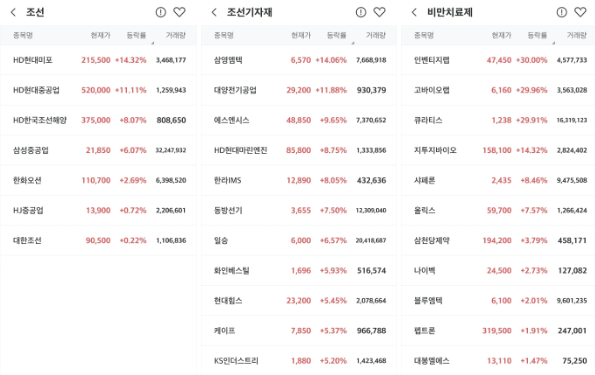The image size is (595, 375).
Task: Sort 조선 list by 등락률 column
Action: [x=136, y=35]
